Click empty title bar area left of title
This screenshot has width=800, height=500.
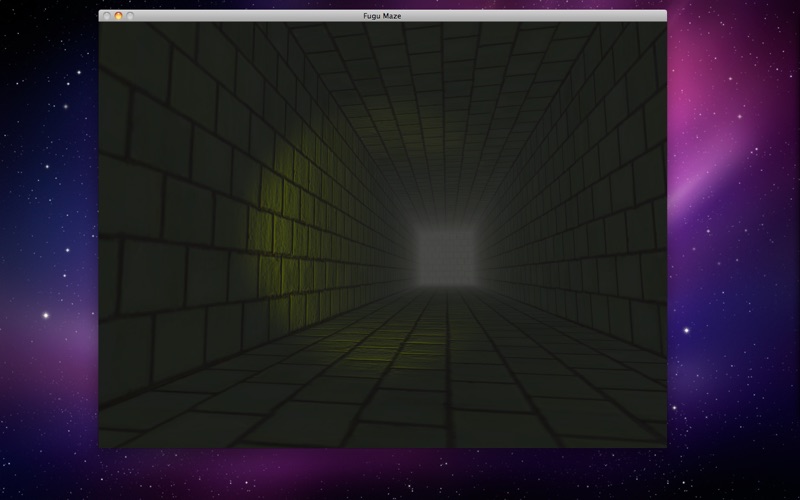click(x=247, y=16)
